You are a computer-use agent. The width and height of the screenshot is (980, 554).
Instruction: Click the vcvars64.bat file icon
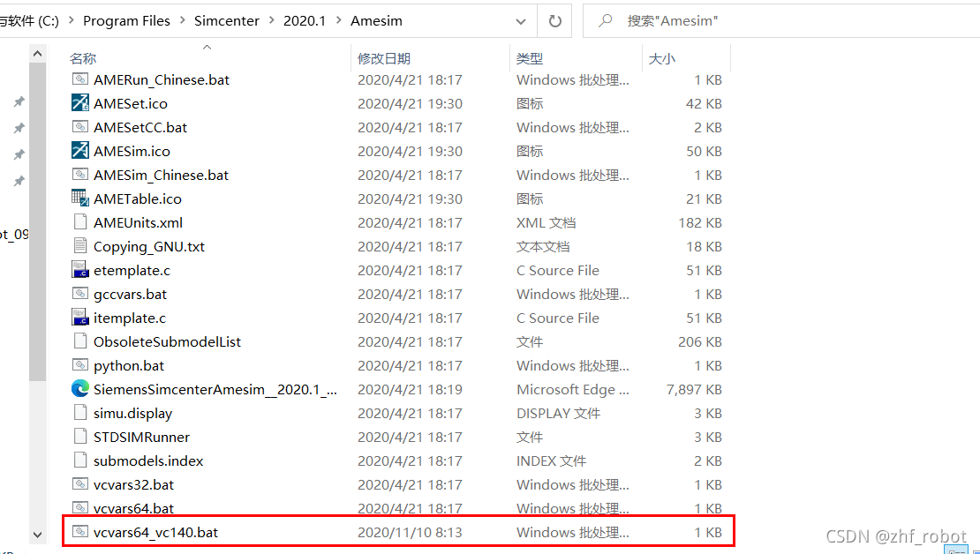click(80, 508)
